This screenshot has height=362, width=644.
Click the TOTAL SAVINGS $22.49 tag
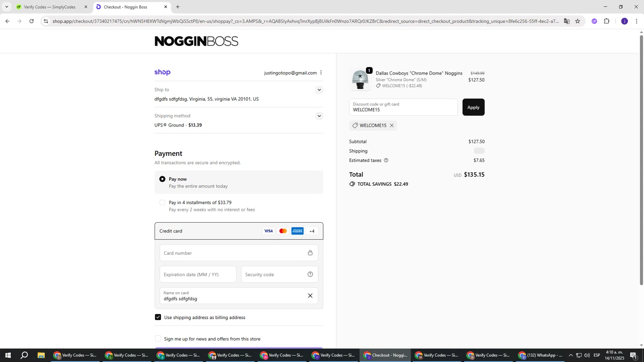pos(379,184)
